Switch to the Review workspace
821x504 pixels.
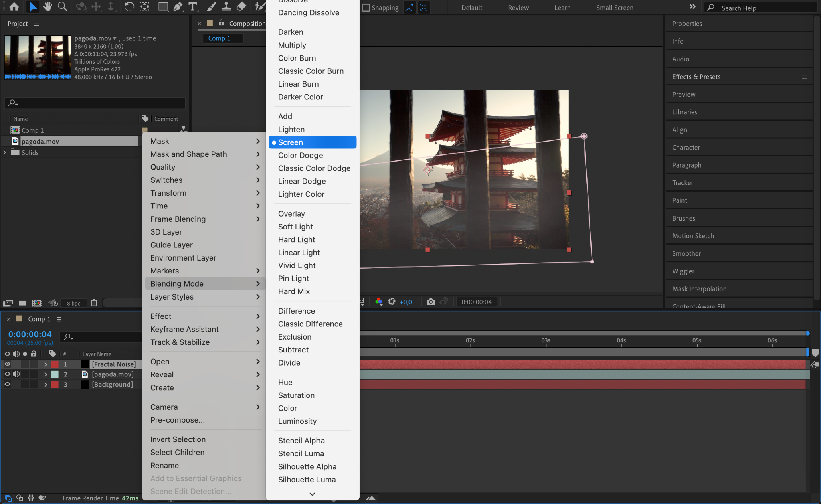[x=518, y=8]
